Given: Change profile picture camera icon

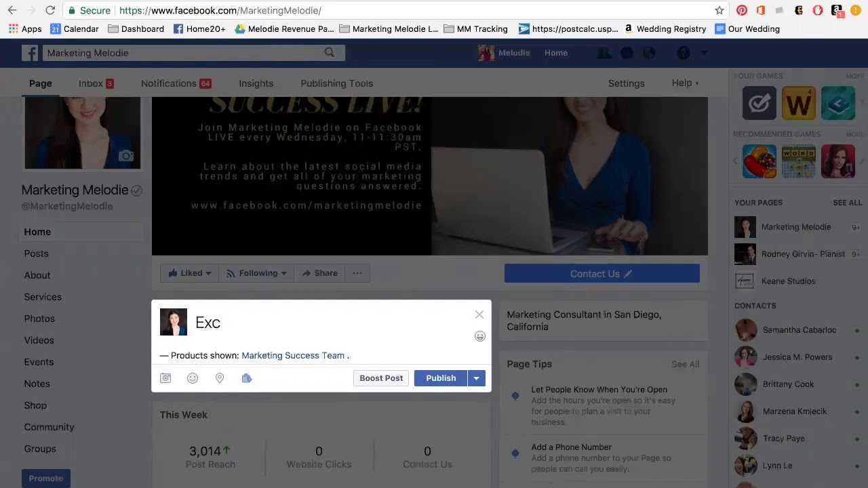Looking at the screenshot, I should (126, 156).
